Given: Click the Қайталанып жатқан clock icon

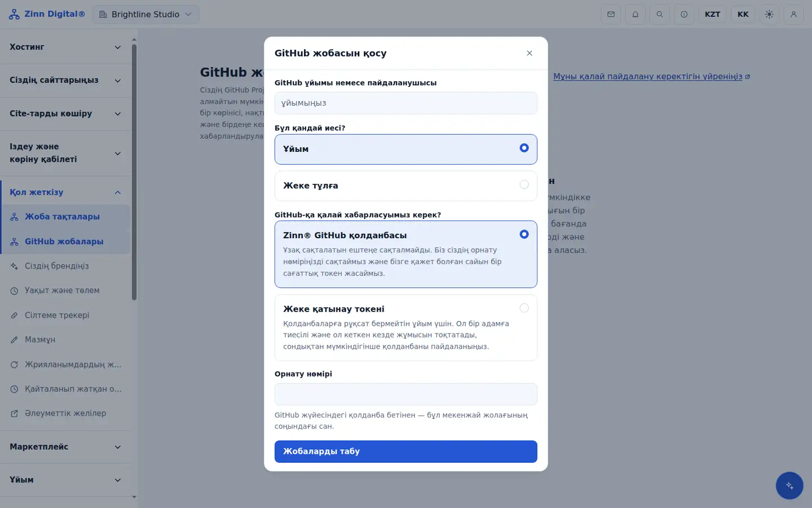Looking at the screenshot, I should click(x=14, y=389).
